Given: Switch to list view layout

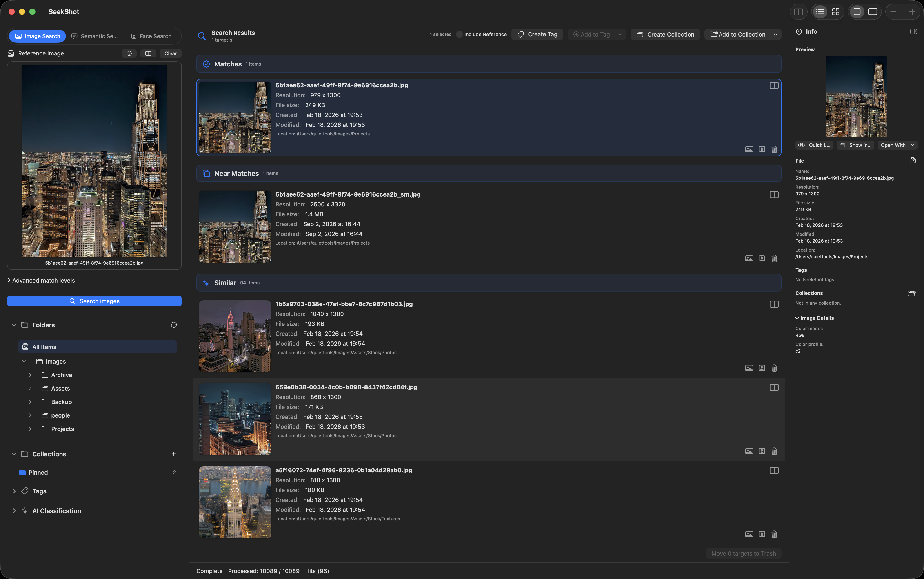Looking at the screenshot, I should (820, 12).
